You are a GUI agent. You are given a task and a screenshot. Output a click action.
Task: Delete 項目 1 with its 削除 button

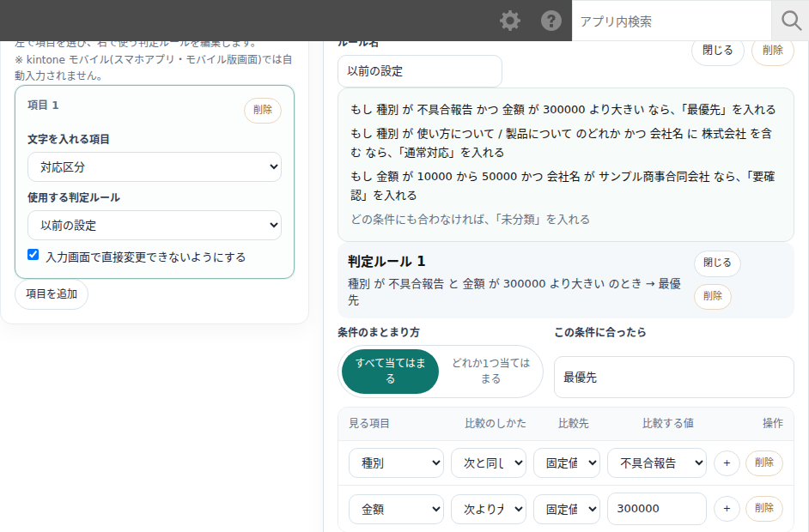263,111
